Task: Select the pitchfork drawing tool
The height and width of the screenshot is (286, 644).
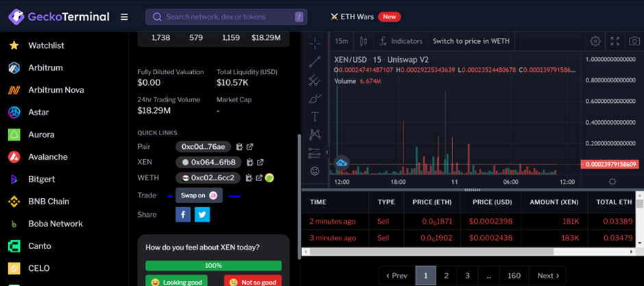Action: tap(315, 80)
